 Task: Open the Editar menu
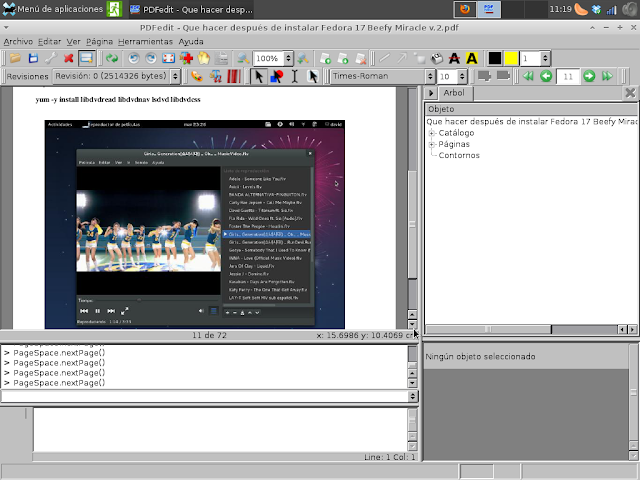[49, 42]
